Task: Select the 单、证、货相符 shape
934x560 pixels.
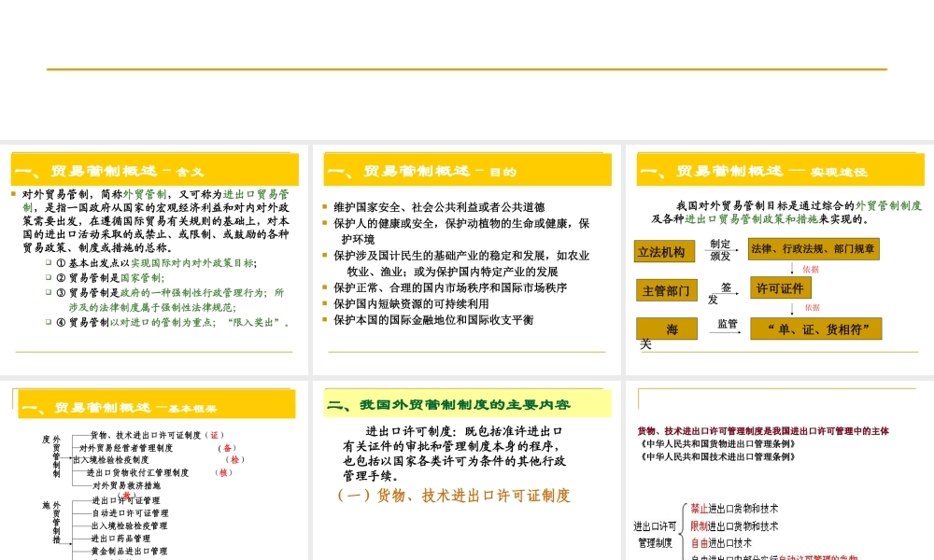Action: 815,329
